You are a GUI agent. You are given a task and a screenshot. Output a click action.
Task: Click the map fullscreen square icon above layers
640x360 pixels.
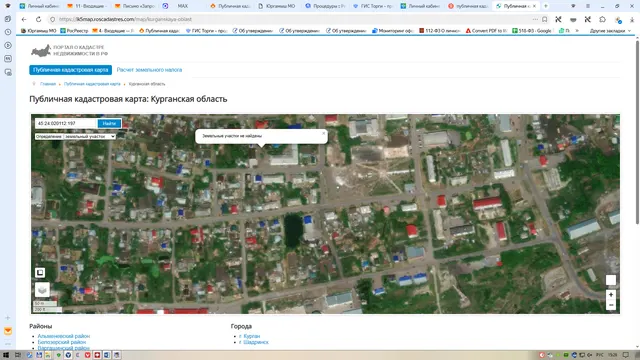pyautogui.click(x=40, y=272)
